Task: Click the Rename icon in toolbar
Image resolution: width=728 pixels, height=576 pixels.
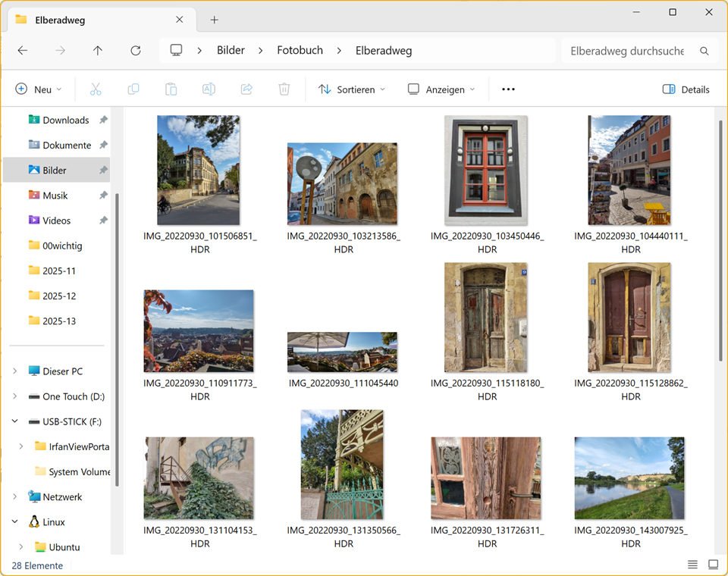Action: [209, 89]
